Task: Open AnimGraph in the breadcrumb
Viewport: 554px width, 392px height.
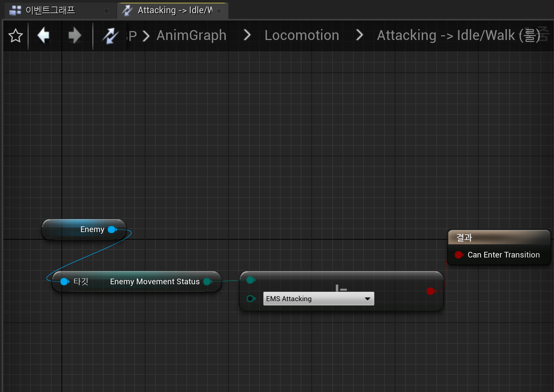Action: [191, 35]
